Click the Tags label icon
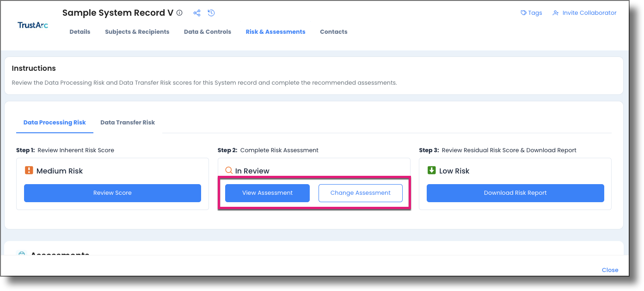This screenshot has width=644, height=291. (523, 12)
